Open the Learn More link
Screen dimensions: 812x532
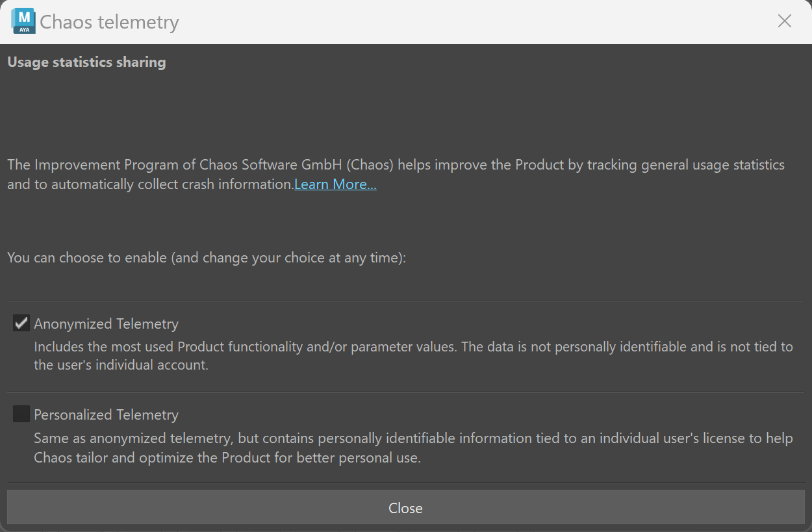335,184
